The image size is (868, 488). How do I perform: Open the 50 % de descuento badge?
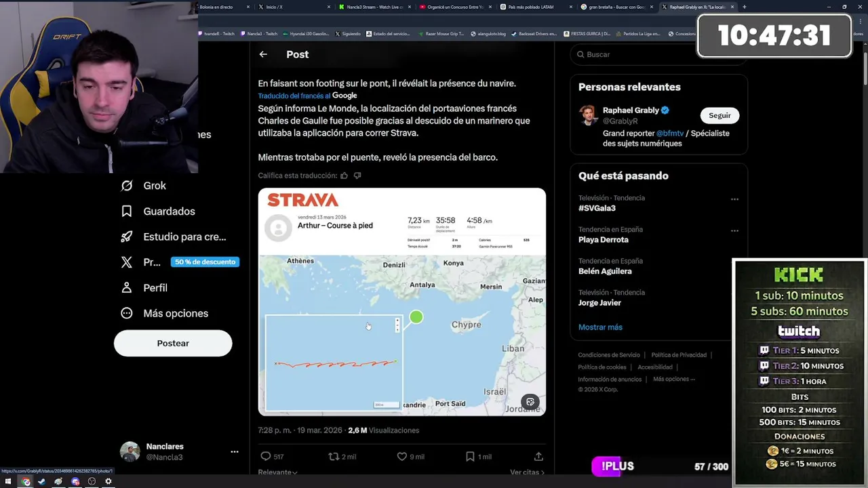pyautogui.click(x=205, y=262)
